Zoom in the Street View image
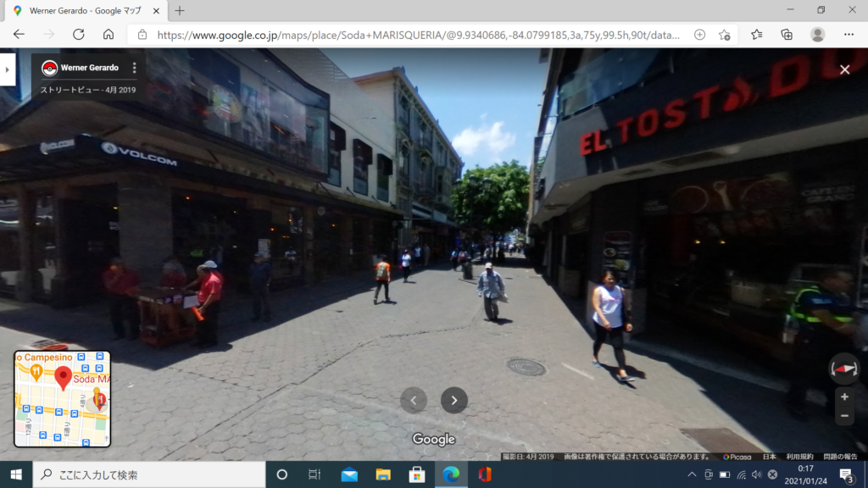868x488 pixels. [x=844, y=396]
